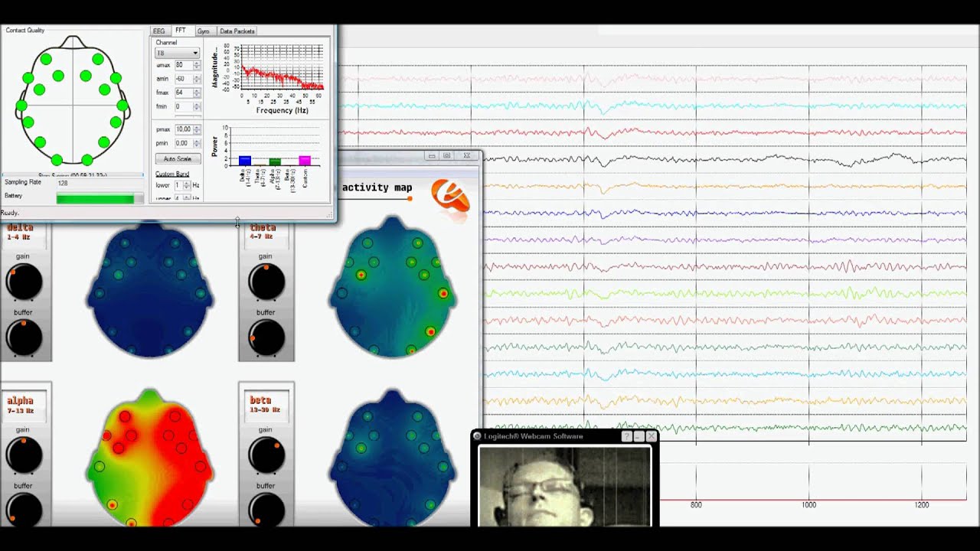This screenshot has width=980, height=551.
Task: Click the amax value field
Action: click(183, 65)
